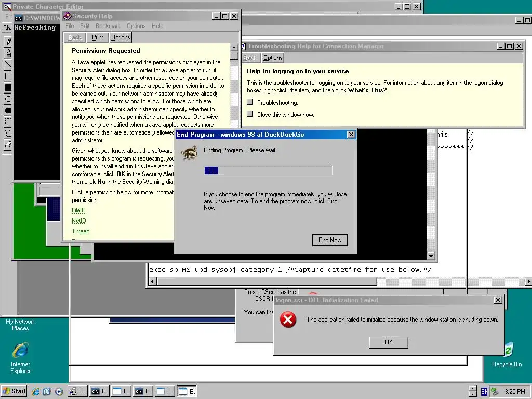Click the 'exec sp_MS_upd_sysobj_category 1' line
The height and width of the screenshot is (399, 532).
[x=215, y=270]
